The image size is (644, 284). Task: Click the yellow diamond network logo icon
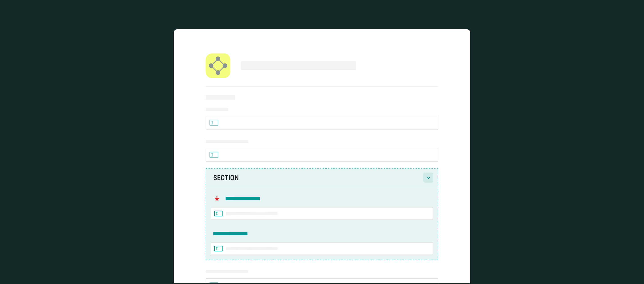click(218, 66)
